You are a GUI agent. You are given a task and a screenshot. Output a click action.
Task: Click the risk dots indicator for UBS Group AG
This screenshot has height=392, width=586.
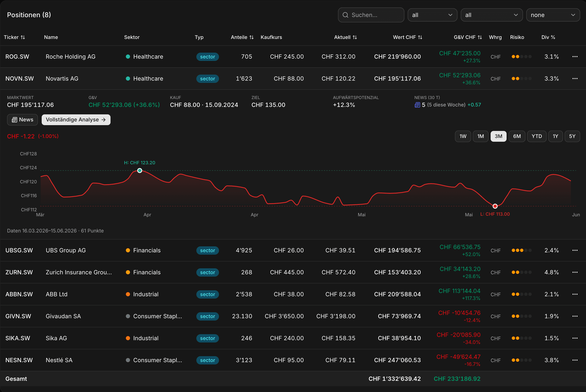pos(522,250)
